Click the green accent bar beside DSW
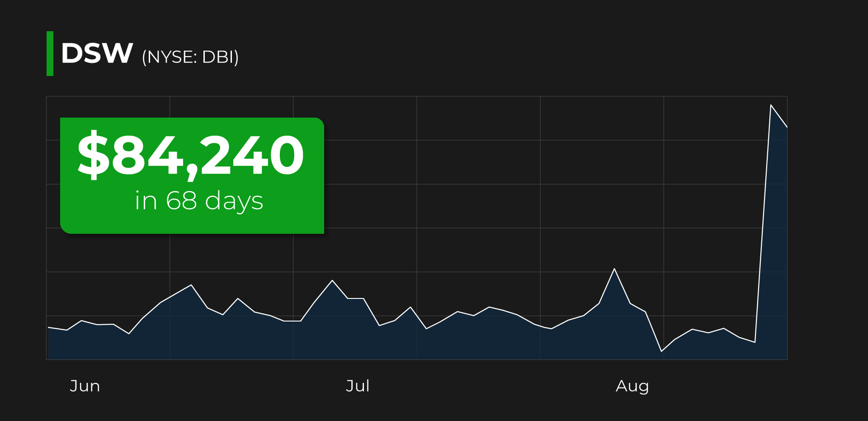 [x=50, y=53]
